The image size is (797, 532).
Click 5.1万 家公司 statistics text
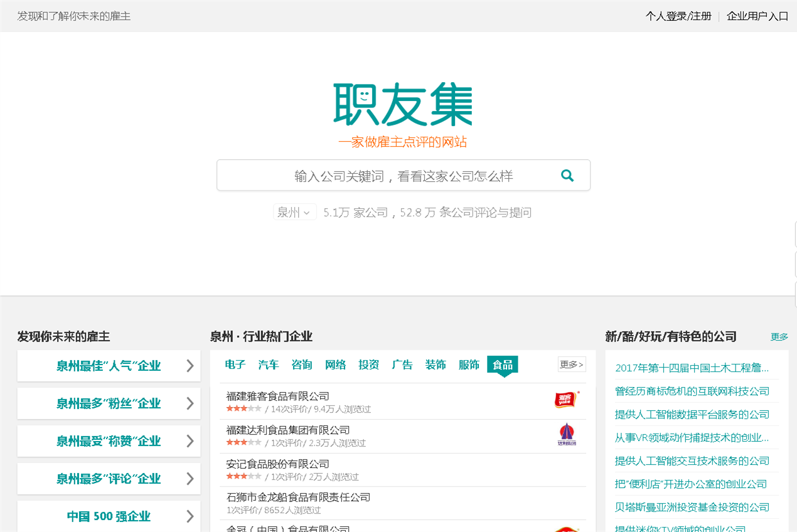356,213
